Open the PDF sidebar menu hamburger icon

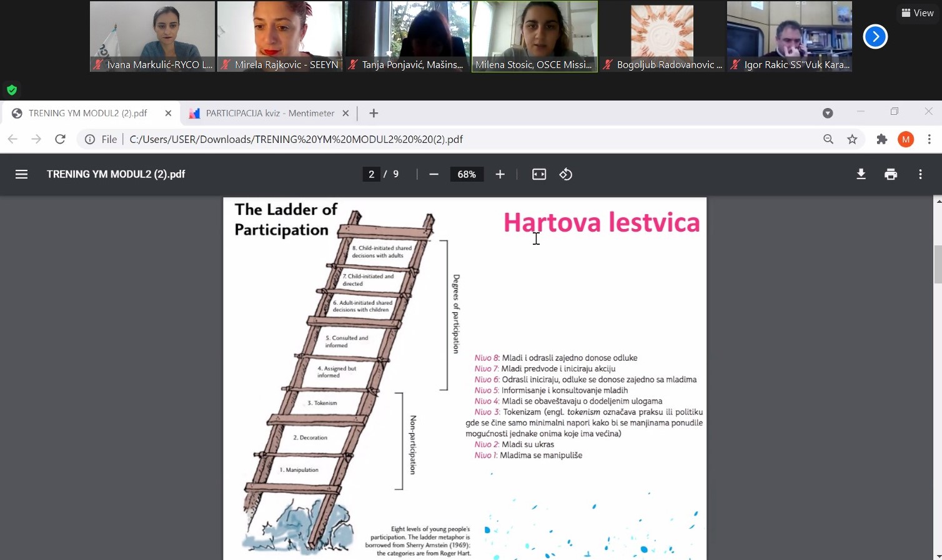pyautogui.click(x=21, y=174)
